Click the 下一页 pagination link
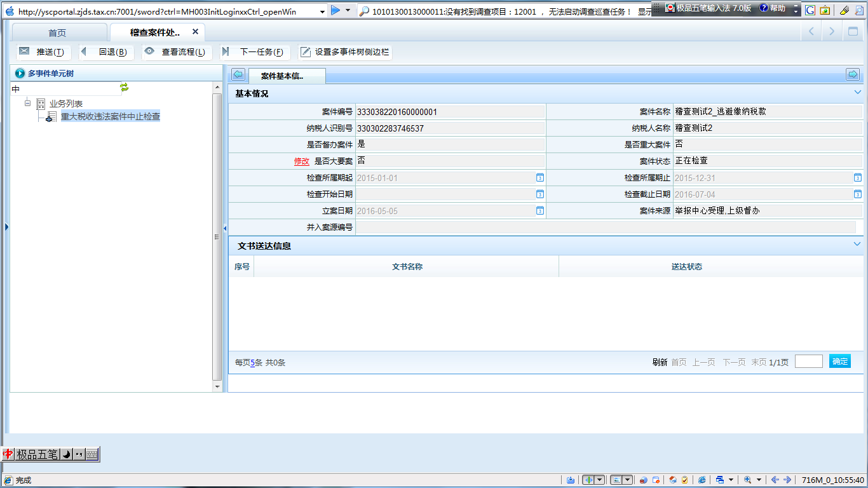Viewport: 868px width, 488px height. pyautogui.click(x=734, y=362)
